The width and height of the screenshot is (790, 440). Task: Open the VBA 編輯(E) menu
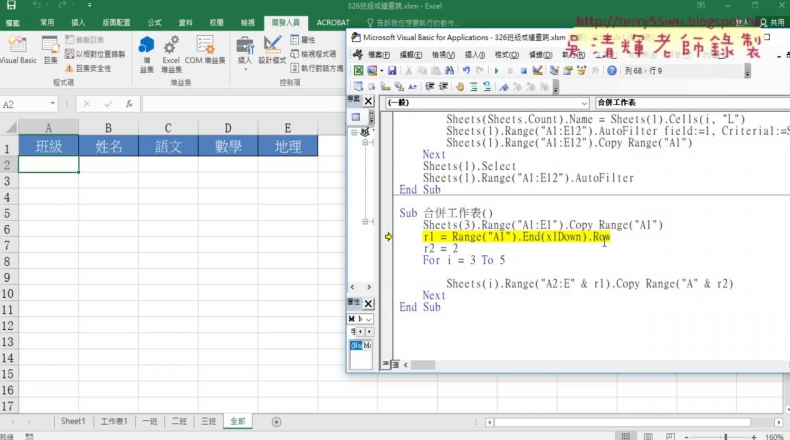pyautogui.click(x=411, y=54)
